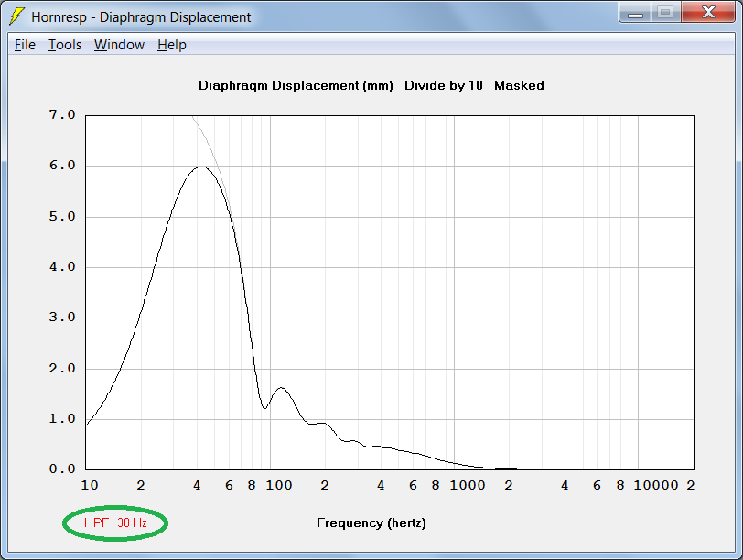Open the File menu
This screenshot has height=560, width=743.
[x=25, y=45]
